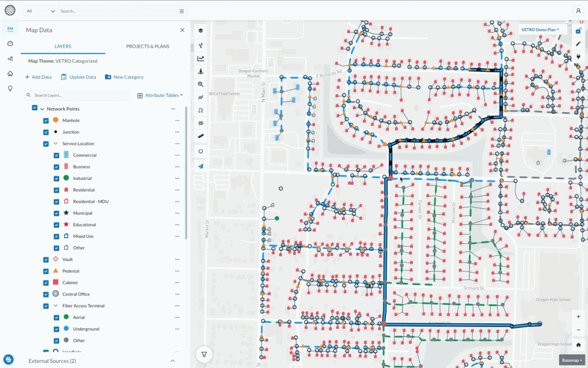Click the circular refresh map tool
The image size is (588, 368).
click(x=200, y=151)
